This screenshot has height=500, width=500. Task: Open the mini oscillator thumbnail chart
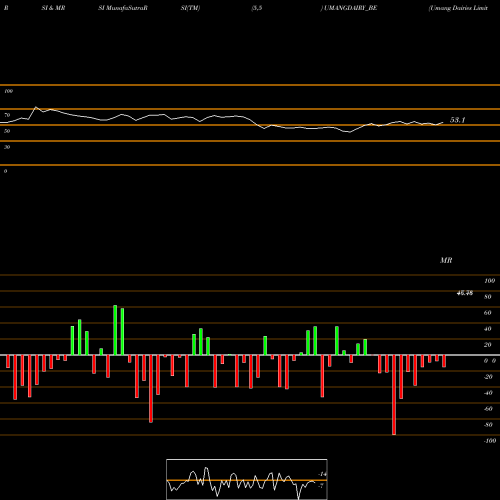click(247, 479)
